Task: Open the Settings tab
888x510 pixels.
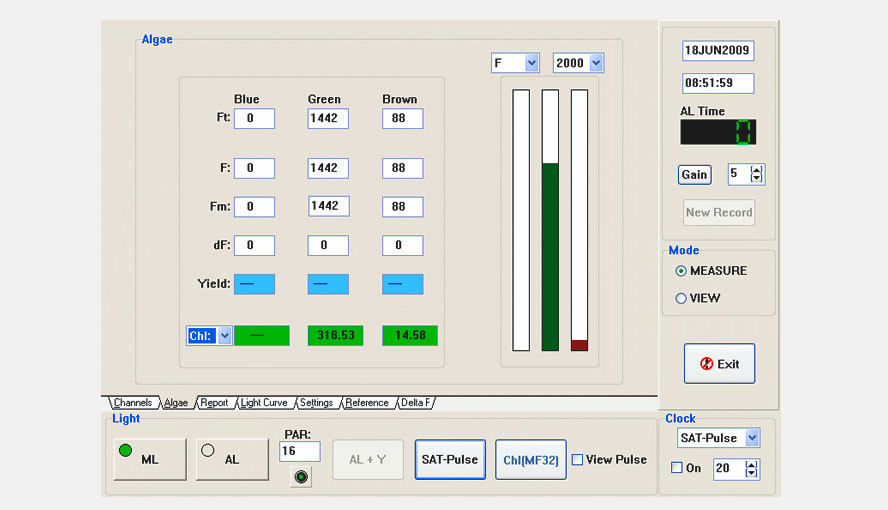Action: pos(316,402)
